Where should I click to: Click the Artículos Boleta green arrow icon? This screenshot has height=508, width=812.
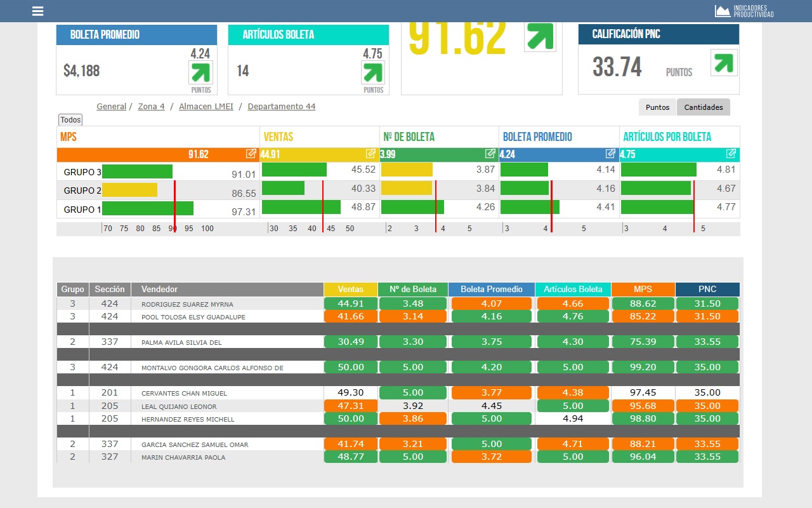(x=373, y=72)
